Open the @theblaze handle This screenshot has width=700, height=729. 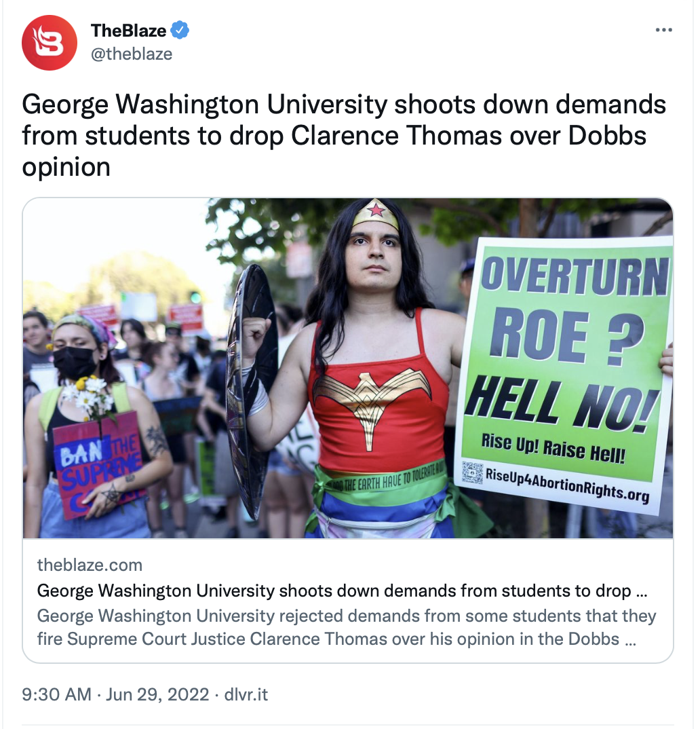tap(132, 54)
